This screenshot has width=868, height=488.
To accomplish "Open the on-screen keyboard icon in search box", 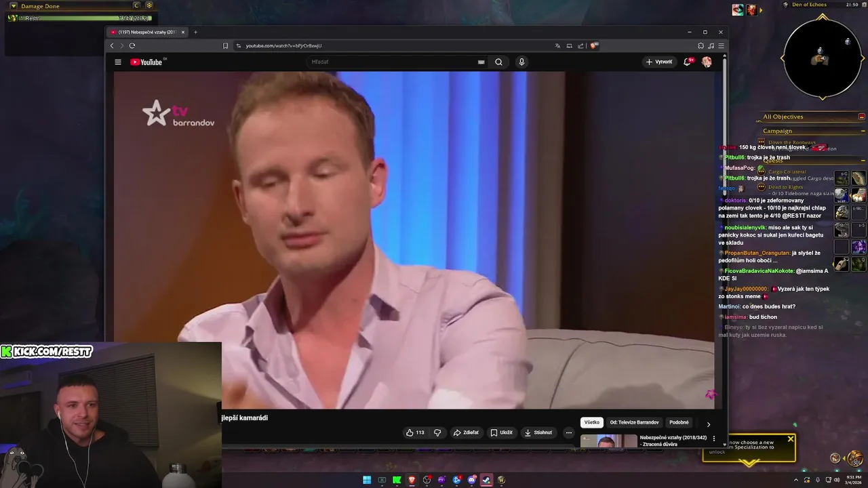I will click(481, 62).
